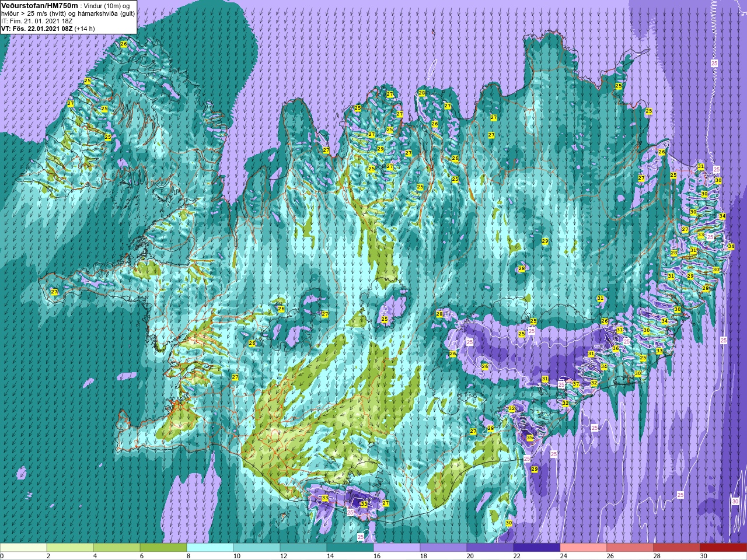The width and height of the screenshot is (747, 560).
Task: Pick the purple 20–22 legend swatch
Action: tap(490, 548)
